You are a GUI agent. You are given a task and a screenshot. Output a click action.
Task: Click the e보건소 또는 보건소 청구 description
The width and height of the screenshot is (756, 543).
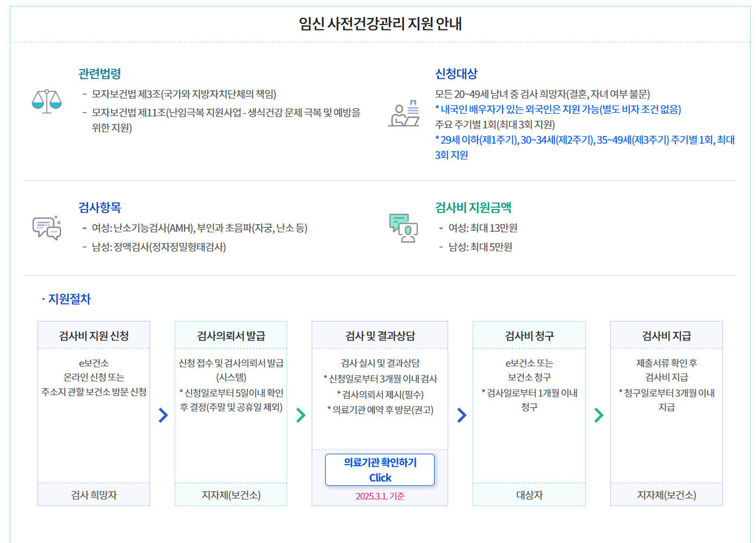pyautogui.click(x=529, y=370)
